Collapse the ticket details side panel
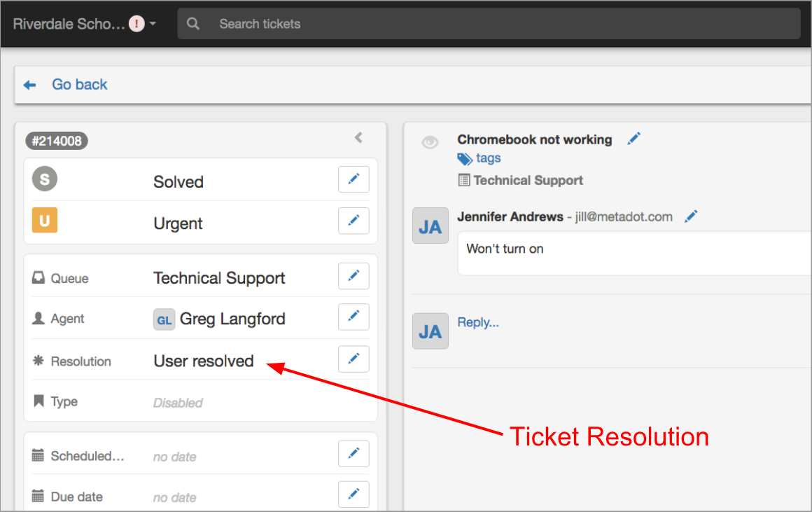Viewport: 812px width, 512px height. (358, 137)
